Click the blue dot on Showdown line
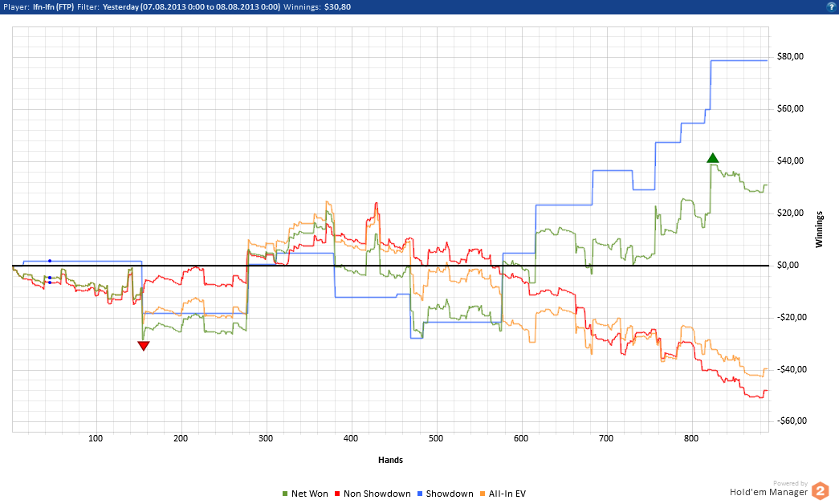 (x=50, y=261)
